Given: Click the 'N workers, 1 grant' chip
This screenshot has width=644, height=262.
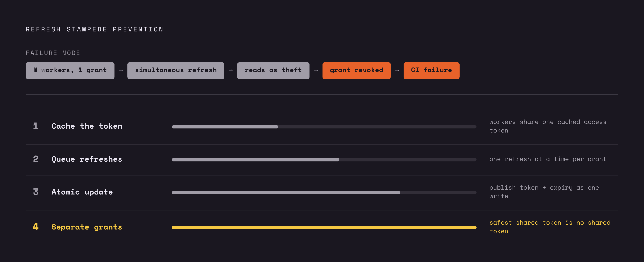Looking at the screenshot, I should click(x=70, y=71).
